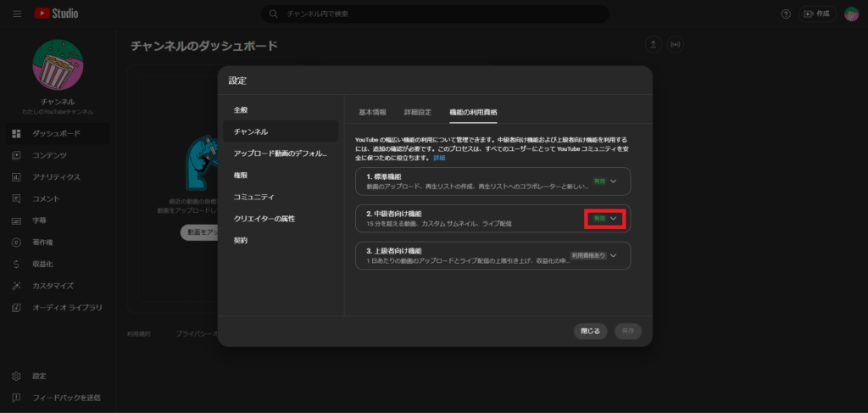The image size is (868, 413).
Task: Expand 3. 上級者向け機能 section chevron
Action: pyautogui.click(x=614, y=255)
